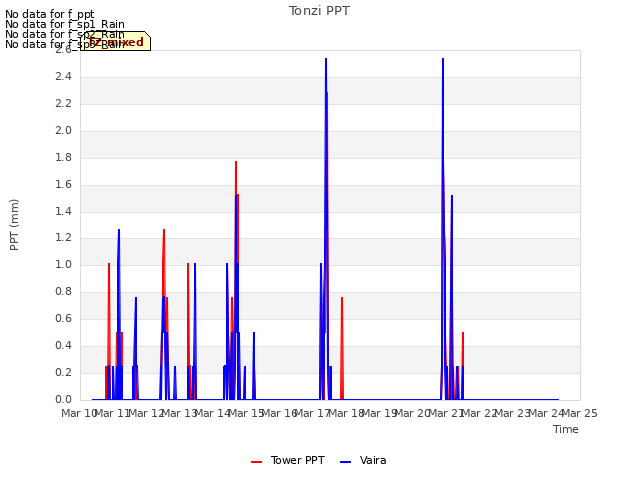Viewport: 640px width, 480px height.
Task: Click the 1.8 y-axis tick label
Action: point(63,158)
